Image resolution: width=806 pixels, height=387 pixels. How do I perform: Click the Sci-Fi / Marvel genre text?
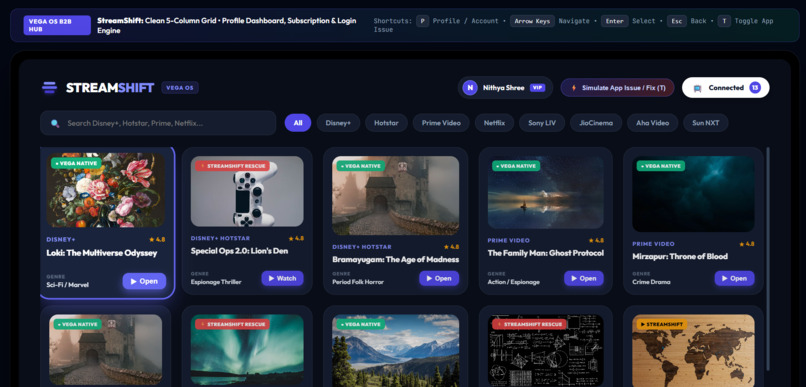pyautogui.click(x=67, y=285)
